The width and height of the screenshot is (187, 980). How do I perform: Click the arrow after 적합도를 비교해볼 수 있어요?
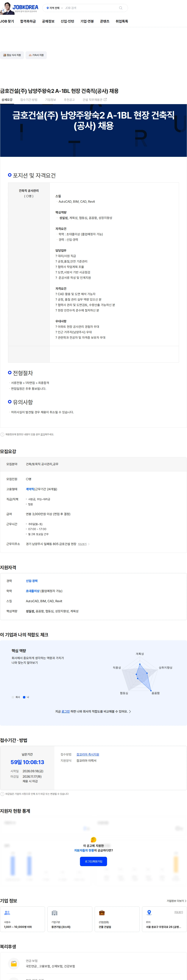(x=130, y=711)
